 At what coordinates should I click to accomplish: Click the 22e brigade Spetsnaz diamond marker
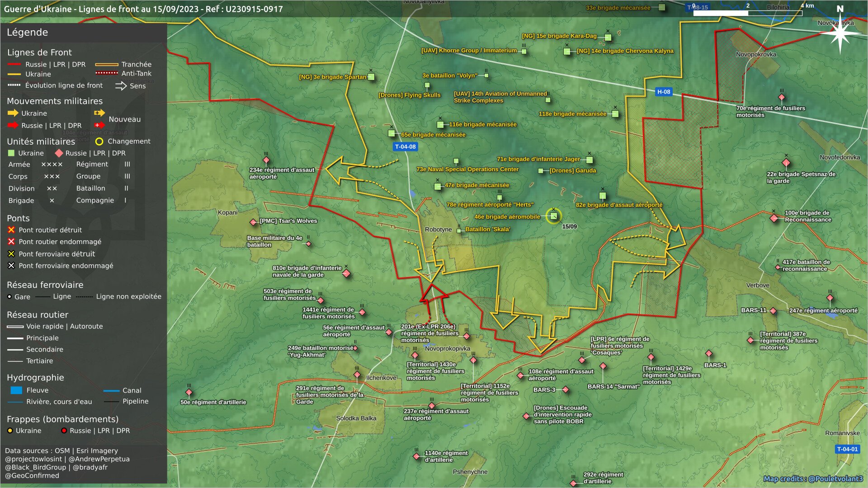[786, 163]
